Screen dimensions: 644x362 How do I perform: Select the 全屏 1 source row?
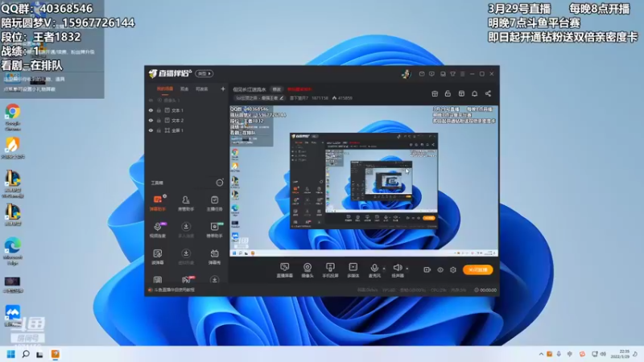pyautogui.click(x=187, y=130)
